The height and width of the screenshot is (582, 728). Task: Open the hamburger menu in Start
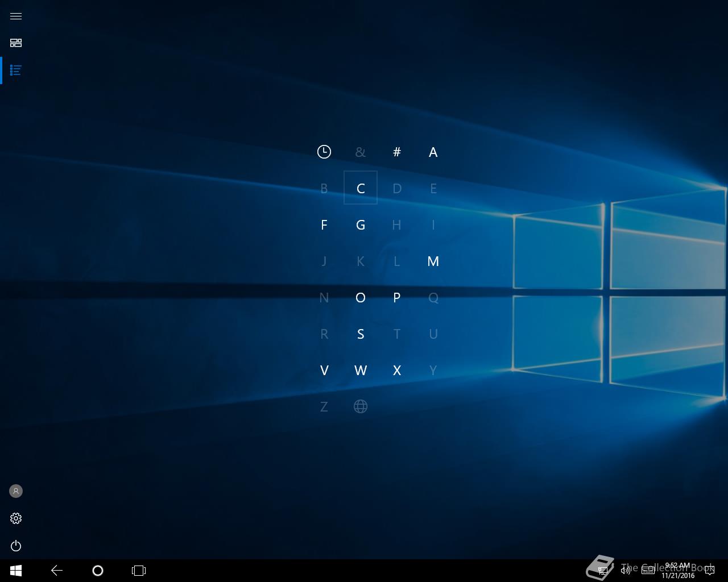click(x=16, y=16)
